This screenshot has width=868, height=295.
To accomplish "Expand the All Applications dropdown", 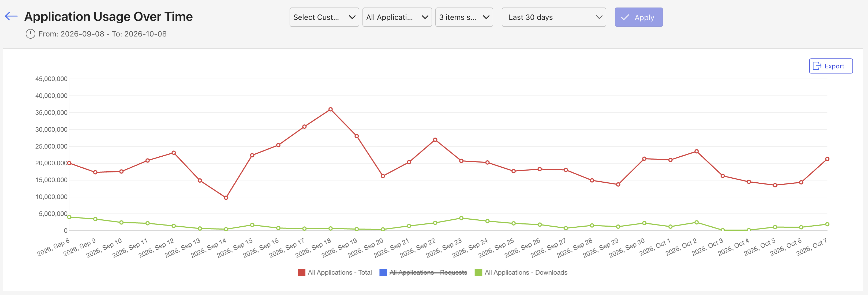I will pyautogui.click(x=397, y=17).
